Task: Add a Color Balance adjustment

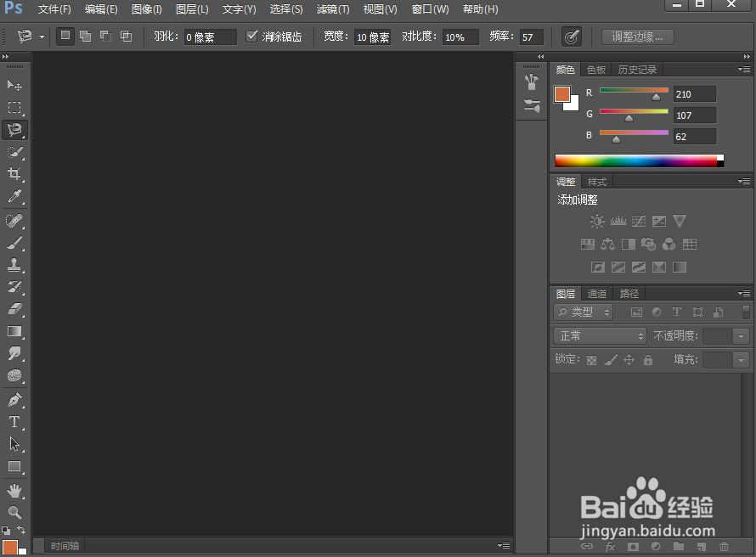Action: (x=607, y=245)
